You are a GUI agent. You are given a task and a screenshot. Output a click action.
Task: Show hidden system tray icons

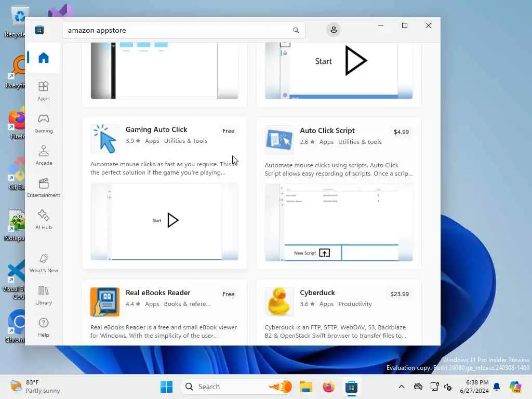tap(402, 387)
